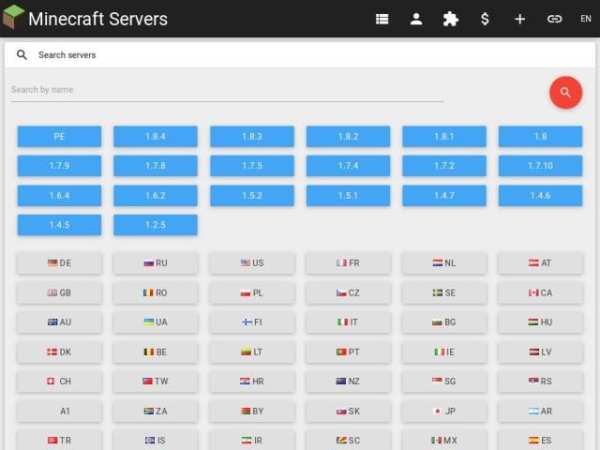Filter servers by GB

(59, 293)
